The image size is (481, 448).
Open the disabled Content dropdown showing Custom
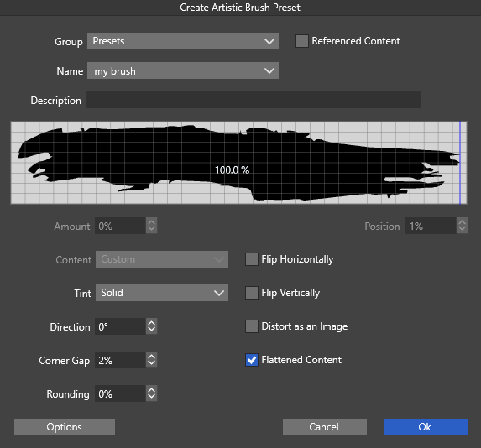pyautogui.click(x=162, y=259)
